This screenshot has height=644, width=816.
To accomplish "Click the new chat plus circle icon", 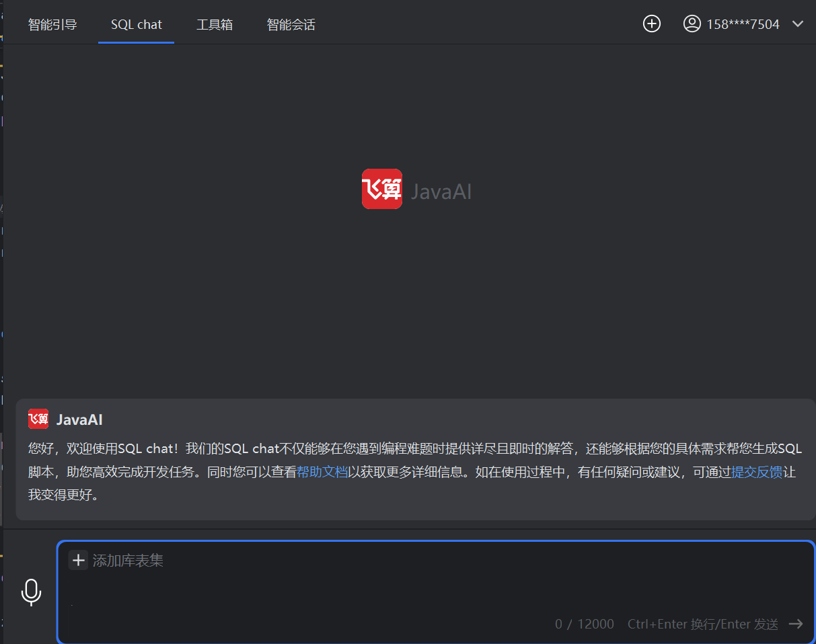I will [x=652, y=24].
